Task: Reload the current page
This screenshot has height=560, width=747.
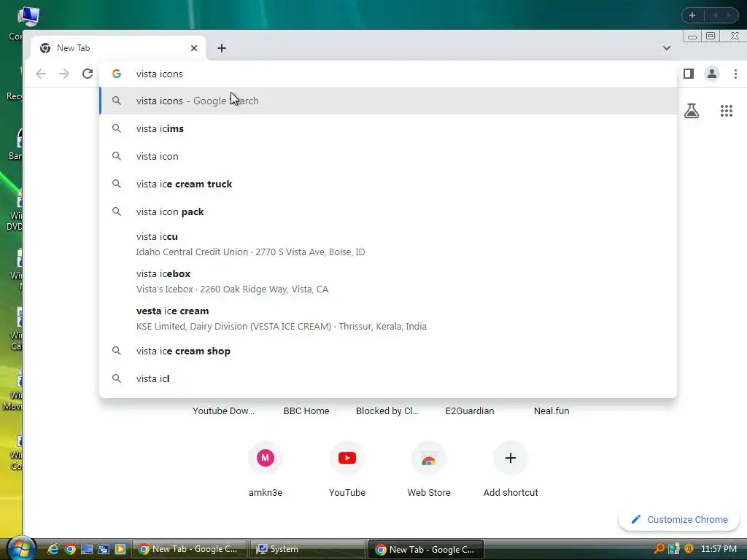Action: [x=88, y=74]
